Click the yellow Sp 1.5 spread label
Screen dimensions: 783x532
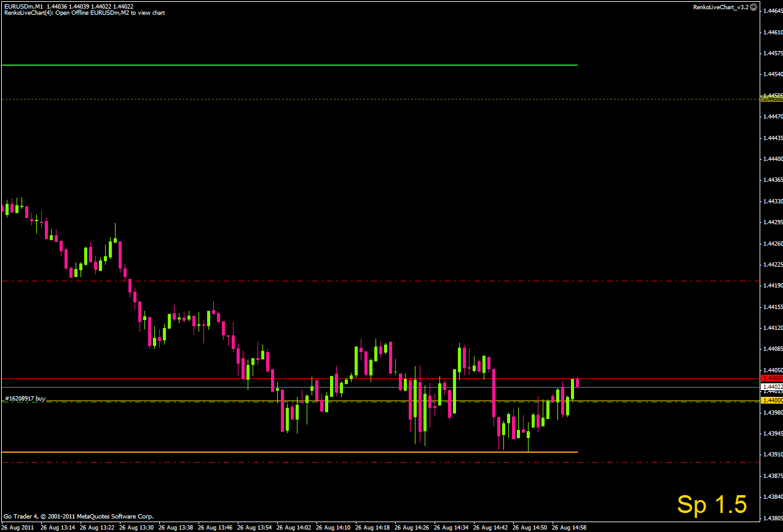[712, 504]
